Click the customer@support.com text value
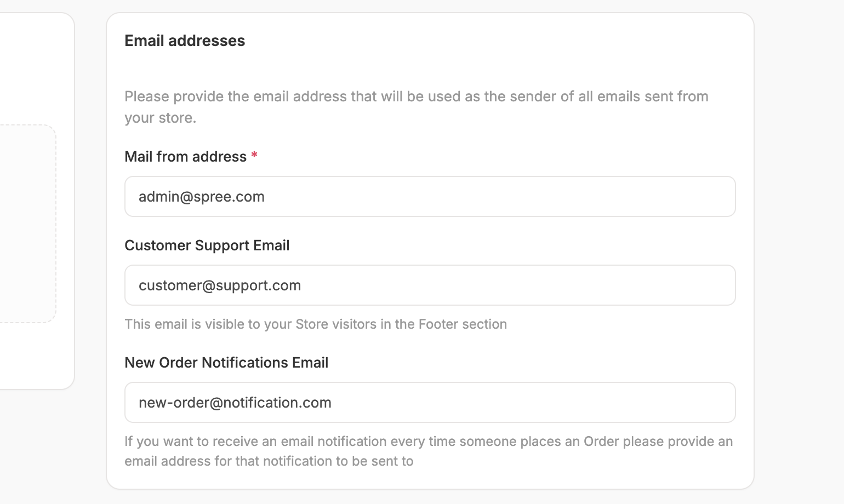Screen dimensions: 844x504 [x=220, y=285]
